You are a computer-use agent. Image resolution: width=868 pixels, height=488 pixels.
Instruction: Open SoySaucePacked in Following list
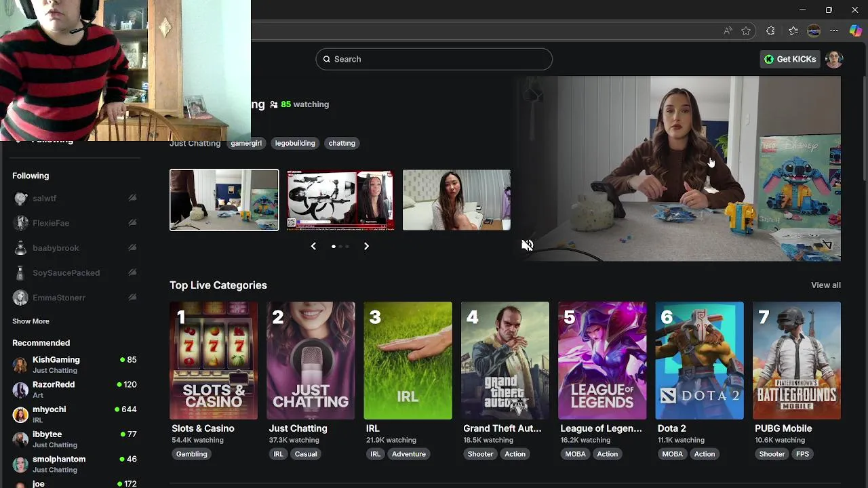(75, 272)
